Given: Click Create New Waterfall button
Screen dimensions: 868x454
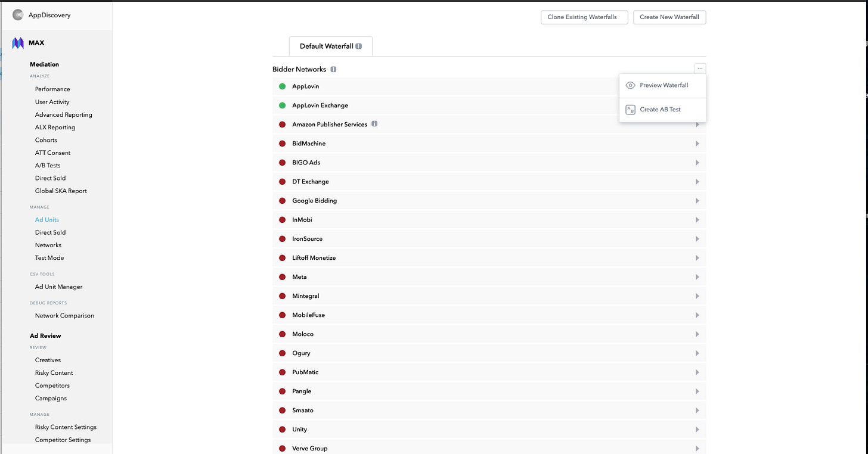Looking at the screenshot, I should coord(669,17).
